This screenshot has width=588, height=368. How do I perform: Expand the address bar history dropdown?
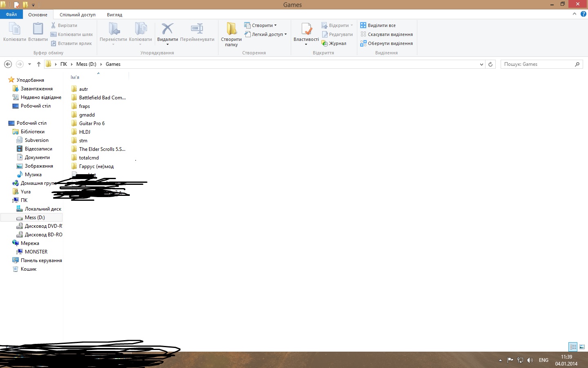(481, 64)
